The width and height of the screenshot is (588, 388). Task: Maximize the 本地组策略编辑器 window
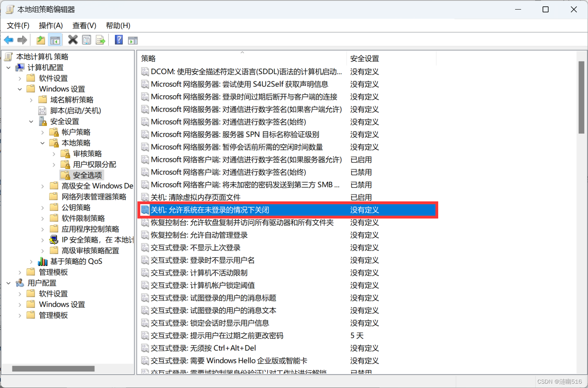[x=546, y=9]
